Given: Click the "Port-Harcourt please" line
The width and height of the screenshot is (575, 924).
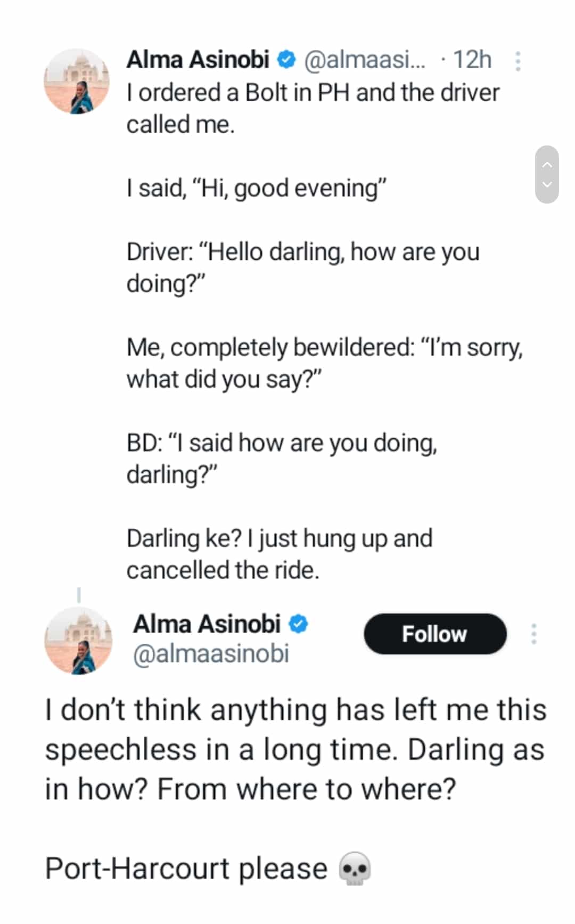Looking at the screenshot, I should (x=186, y=868).
